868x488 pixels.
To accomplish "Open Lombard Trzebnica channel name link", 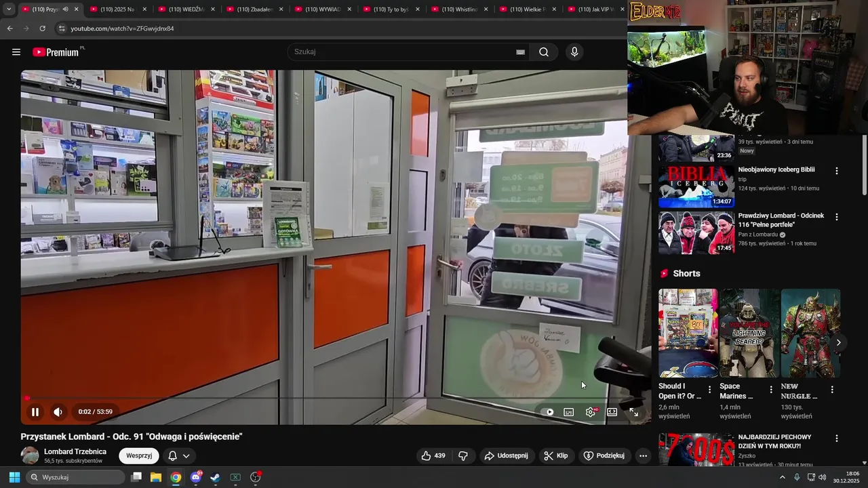I will [x=75, y=451].
